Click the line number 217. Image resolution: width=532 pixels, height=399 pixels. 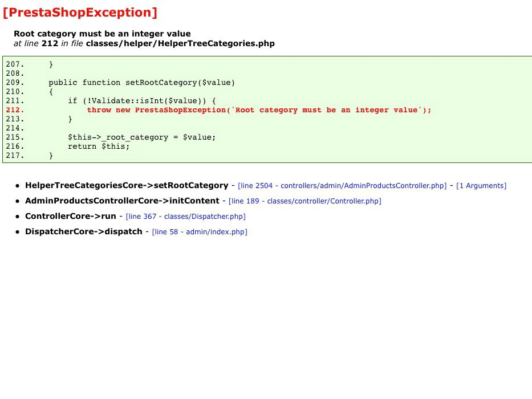(15, 156)
